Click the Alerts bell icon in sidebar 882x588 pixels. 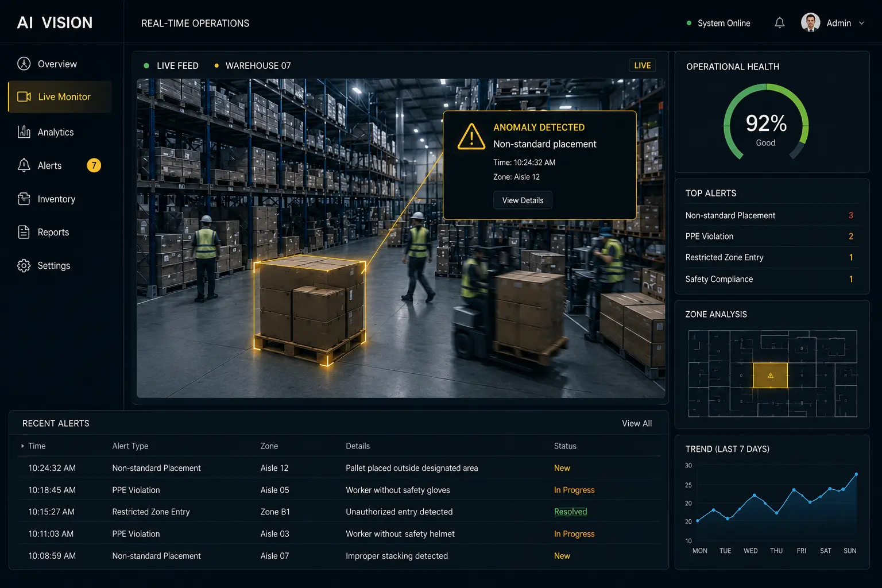pyautogui.click(x=24, y=165)
